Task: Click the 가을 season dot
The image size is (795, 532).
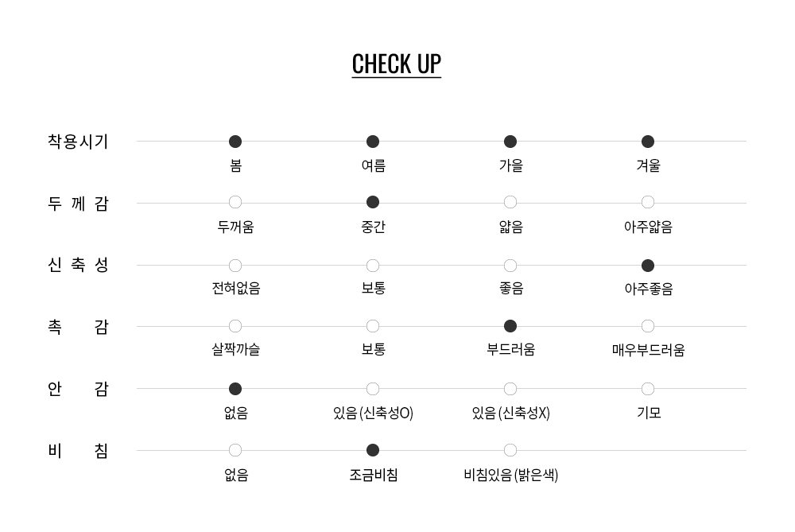Action: (x=510, y=142)
